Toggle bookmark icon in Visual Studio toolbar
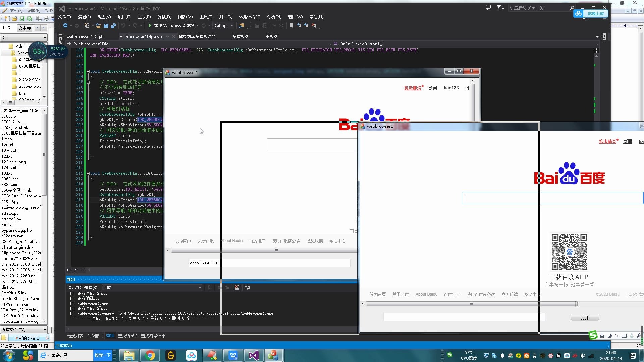This screenshot has width=644, height=362. pyautogui.click(x=291, y=26)
